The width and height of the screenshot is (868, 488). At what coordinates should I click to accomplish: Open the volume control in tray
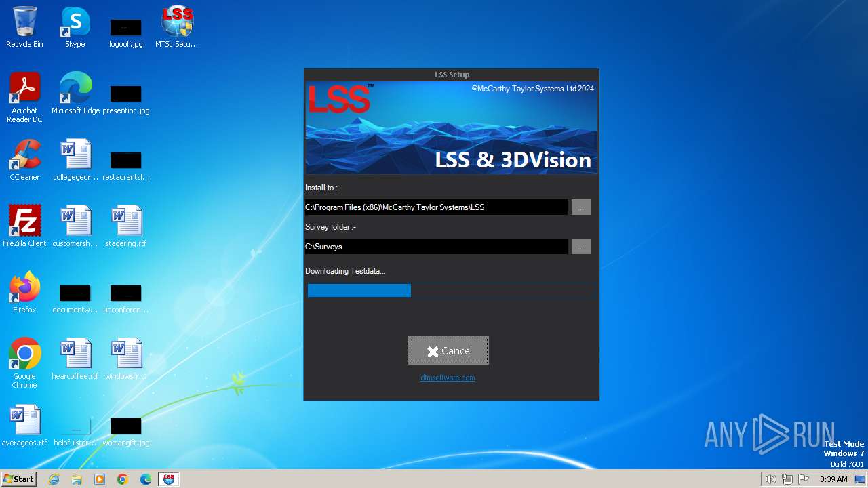coord(770,479)
